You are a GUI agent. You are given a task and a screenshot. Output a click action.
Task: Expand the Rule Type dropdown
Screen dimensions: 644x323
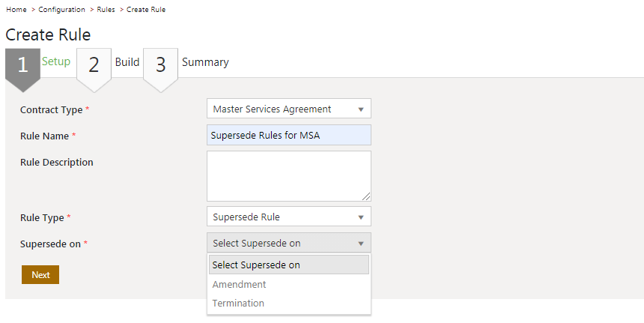point(288,217)
